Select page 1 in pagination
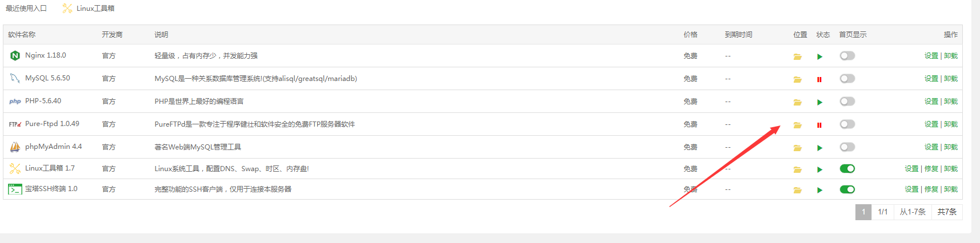Viewport: 980px width, 243px height. 863,212
